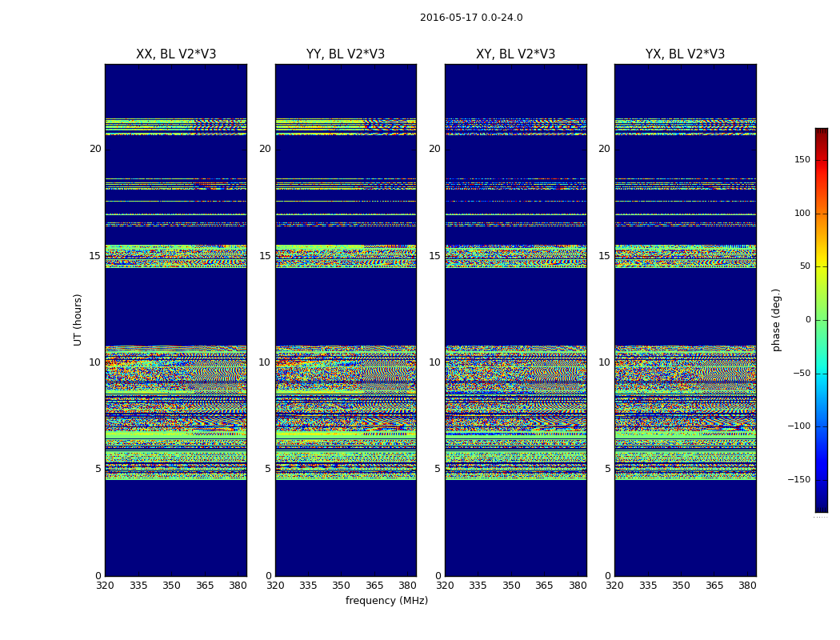Click colorbar tick label 50
This screenshot has width=840, height=640.
coord(805,266)
